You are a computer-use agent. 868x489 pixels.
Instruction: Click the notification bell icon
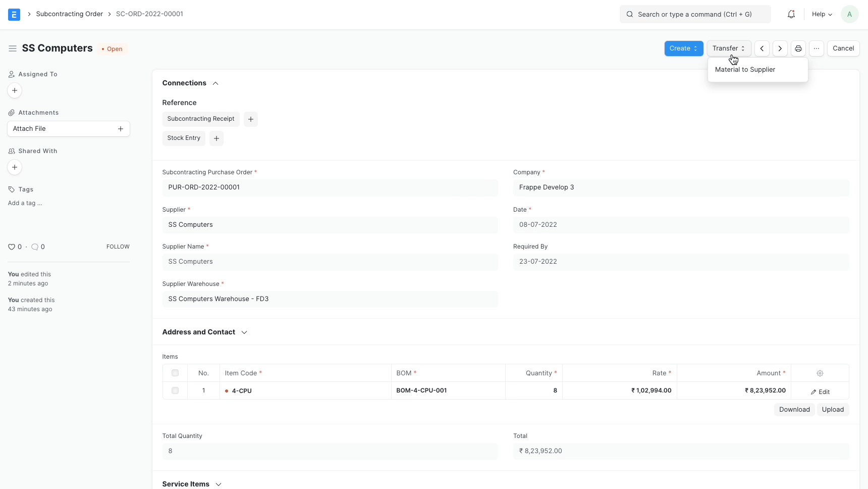(791, 14)
